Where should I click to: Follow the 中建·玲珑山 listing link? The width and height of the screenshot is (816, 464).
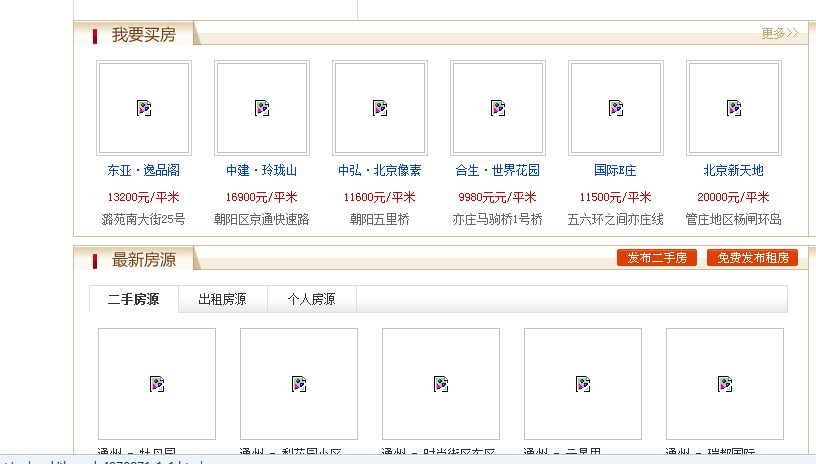coord(262,170)
